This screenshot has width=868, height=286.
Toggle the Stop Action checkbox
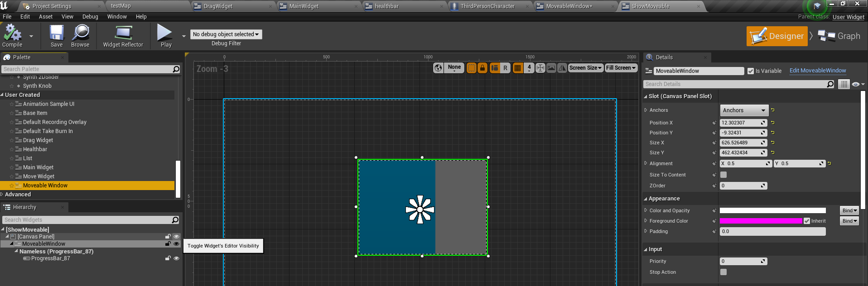pos(723,272)
